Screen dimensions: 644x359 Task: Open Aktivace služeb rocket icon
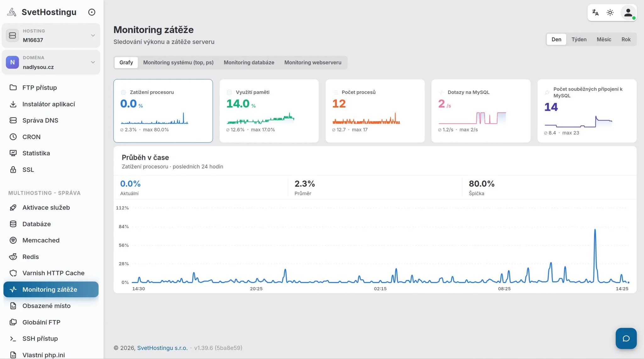coord(13,208)
